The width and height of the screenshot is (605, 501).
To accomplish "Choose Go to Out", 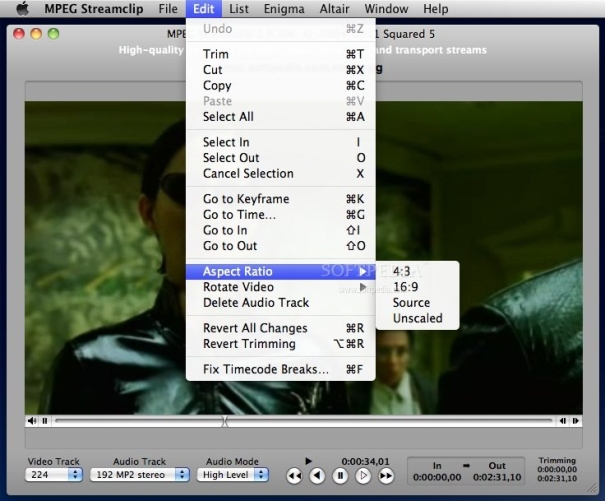I will (281, 246).
